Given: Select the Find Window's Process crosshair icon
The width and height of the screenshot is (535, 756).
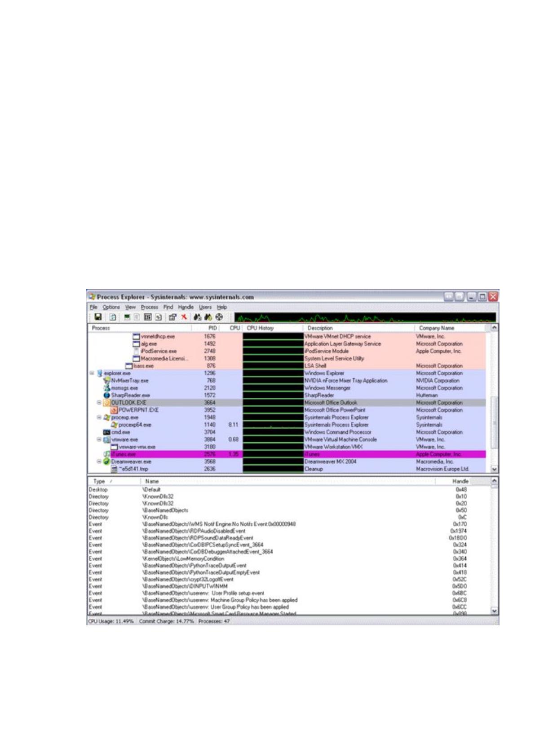Looking at the screenshot, I should (x=219, y=317).
